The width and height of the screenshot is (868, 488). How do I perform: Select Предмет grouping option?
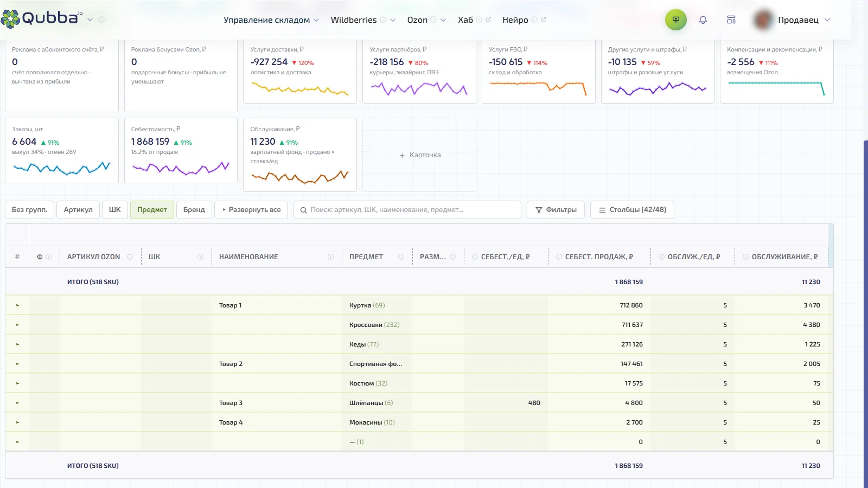pyautogui.click(x=152, y=210)
